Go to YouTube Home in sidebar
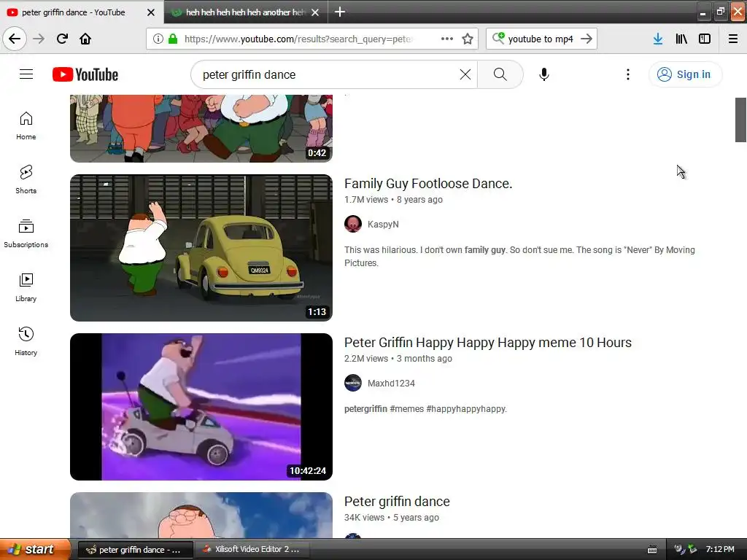 (26, 126)
